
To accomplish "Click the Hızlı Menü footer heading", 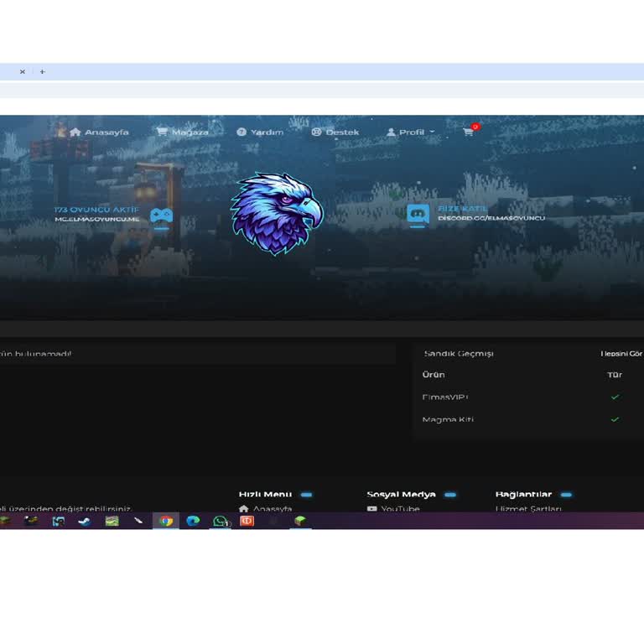I will 265,494.
